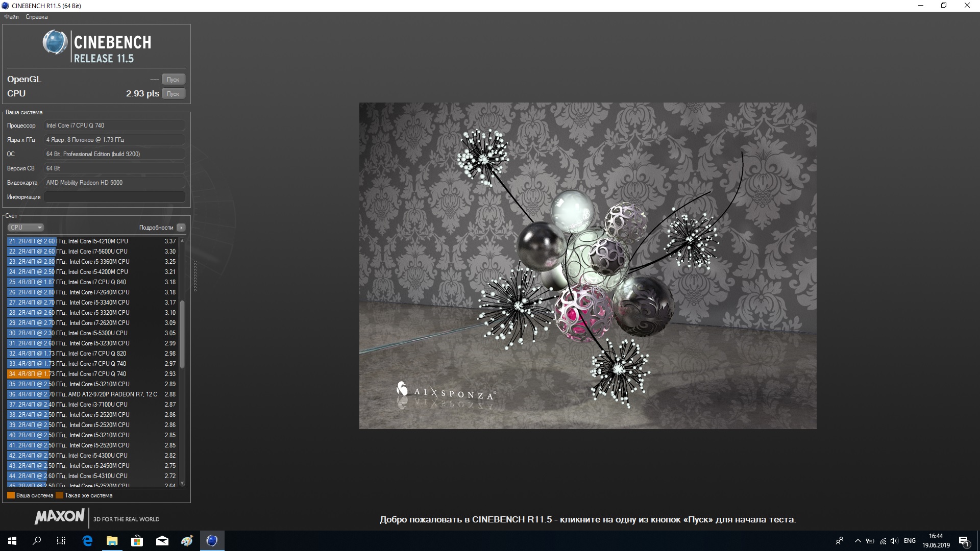This screenshot has width=980, height=551.
Task: Open the Файл menu
Action: (11, 17)
